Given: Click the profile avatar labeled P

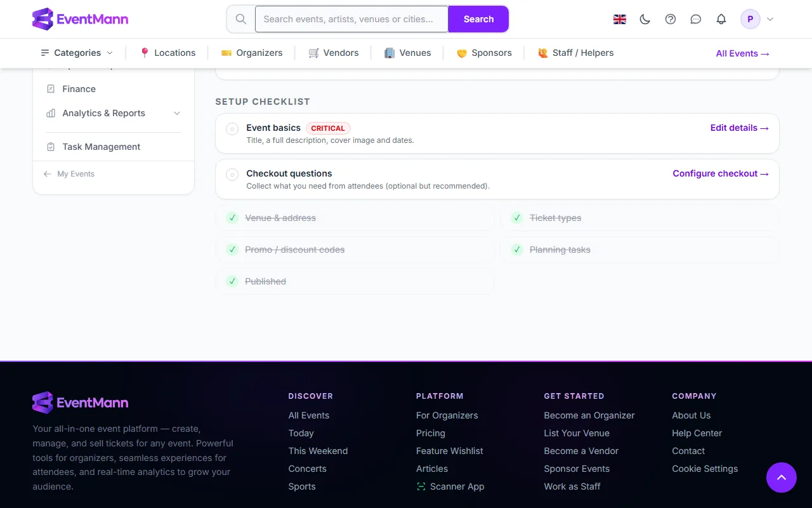Looking at the screenshot, I should click(x=750, y=19).
